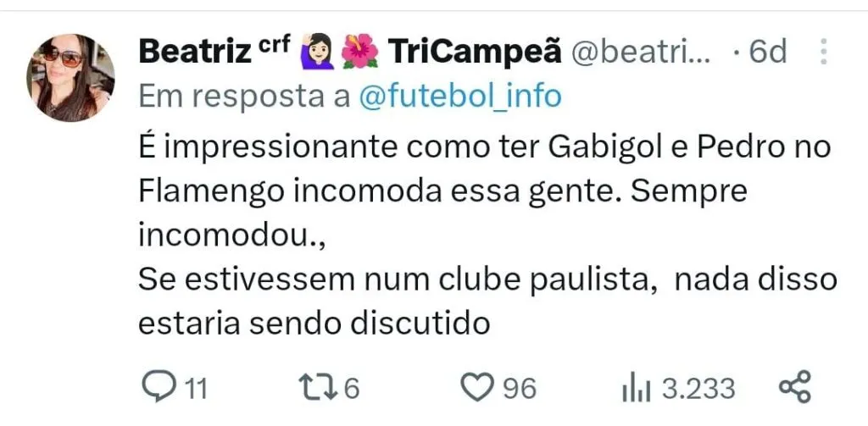This screenshot has height=426, width=868.
Task: Click the hibiscus flower emoji
Action: (359, 52)
